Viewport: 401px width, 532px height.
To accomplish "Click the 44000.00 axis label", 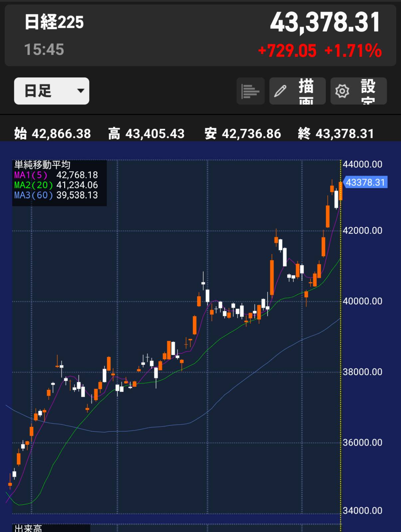I will pyautogui.click(x=363, y=164).
